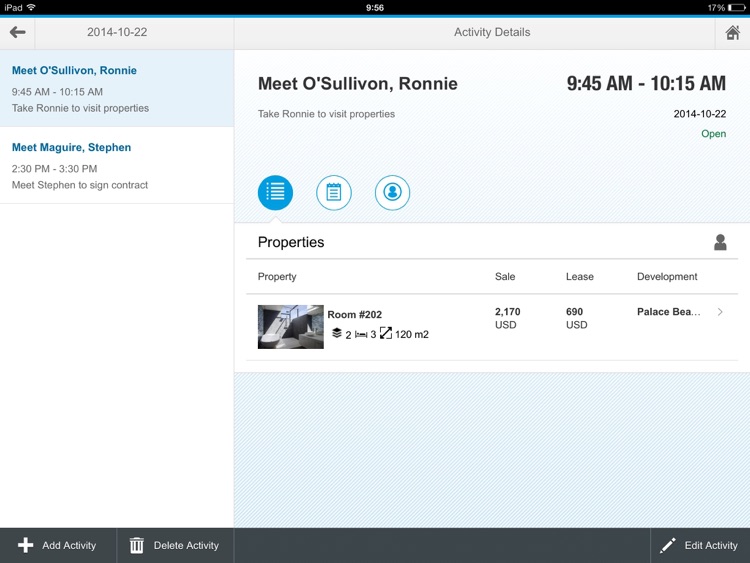Click the area size icon next to 120 m2
The height and width of the screenshot is (563, 750).
(x=386, y=333)
